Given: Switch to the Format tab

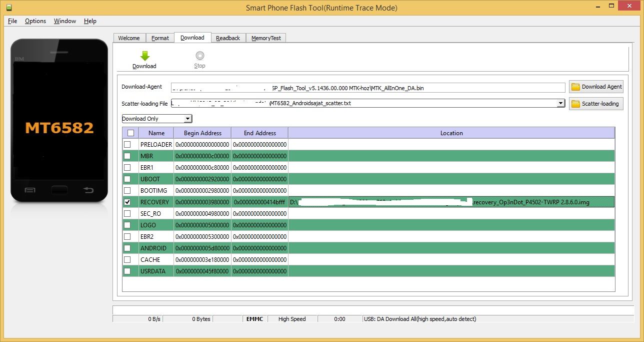Looking at the screenshot, I should [x=160, y=38].
